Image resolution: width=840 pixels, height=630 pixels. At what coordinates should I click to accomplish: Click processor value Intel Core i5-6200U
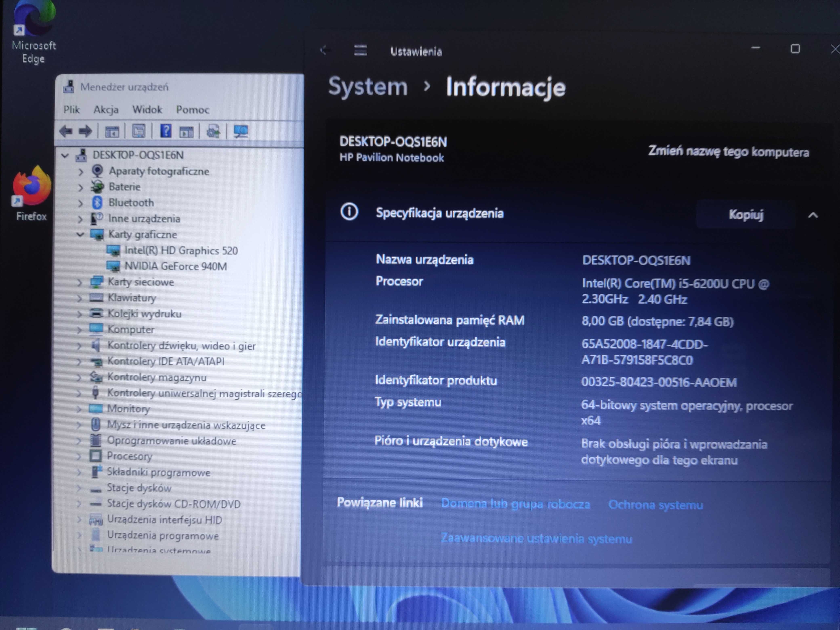pos(676,291)
